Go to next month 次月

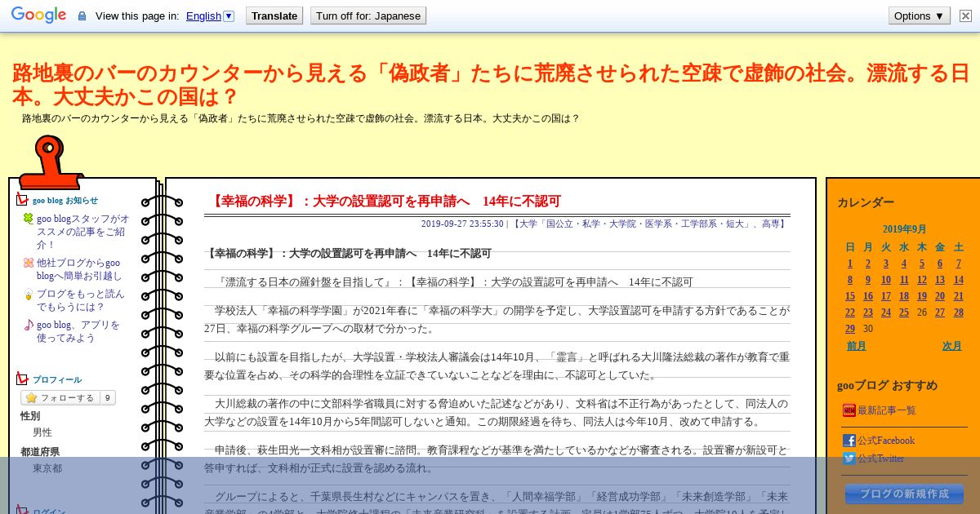click(x=952, y=346)
